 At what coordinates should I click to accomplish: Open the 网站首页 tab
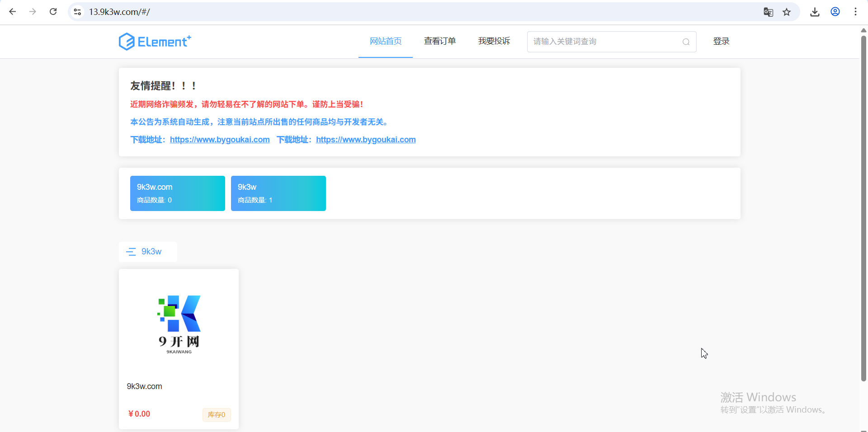[x=386, y=41]
